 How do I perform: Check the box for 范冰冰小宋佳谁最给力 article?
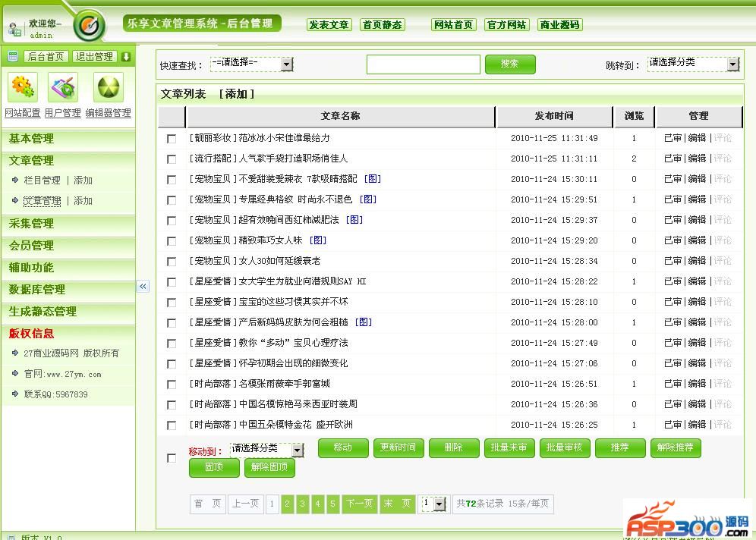click(172, 139)
